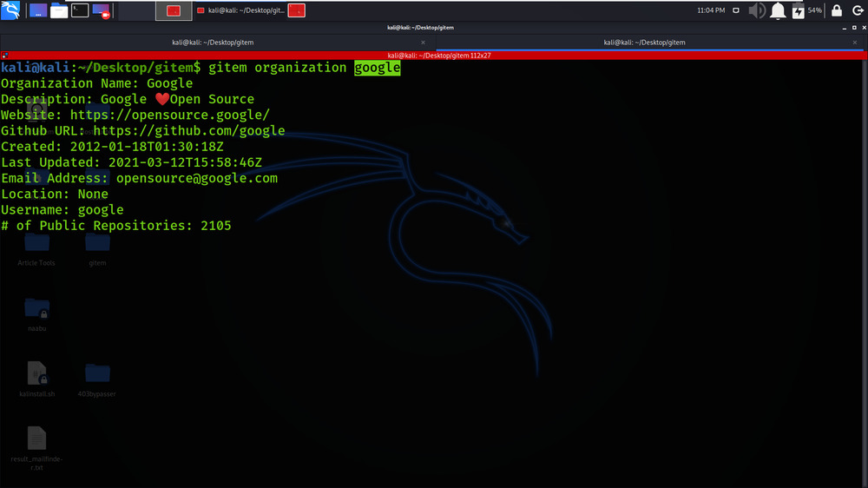868x488 pixels.
Task: Open the Article Tools desktop folder
Action: (x=36, y=249)
